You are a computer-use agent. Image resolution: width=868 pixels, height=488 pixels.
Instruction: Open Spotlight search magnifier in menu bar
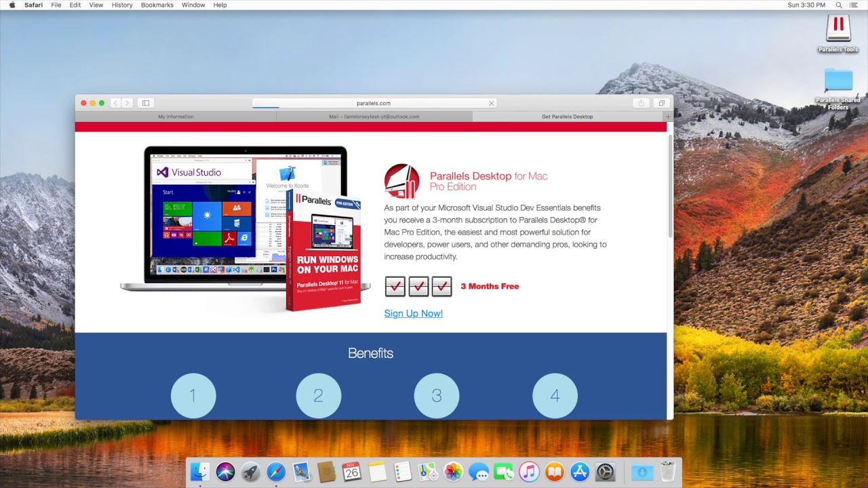(x=840, y=5)
